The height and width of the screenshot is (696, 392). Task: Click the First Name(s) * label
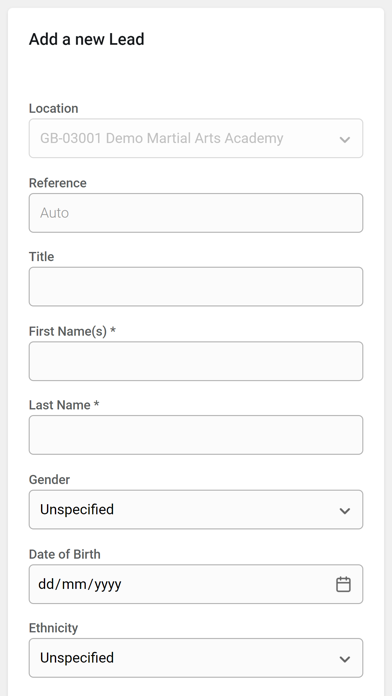[x=72, y=331]
